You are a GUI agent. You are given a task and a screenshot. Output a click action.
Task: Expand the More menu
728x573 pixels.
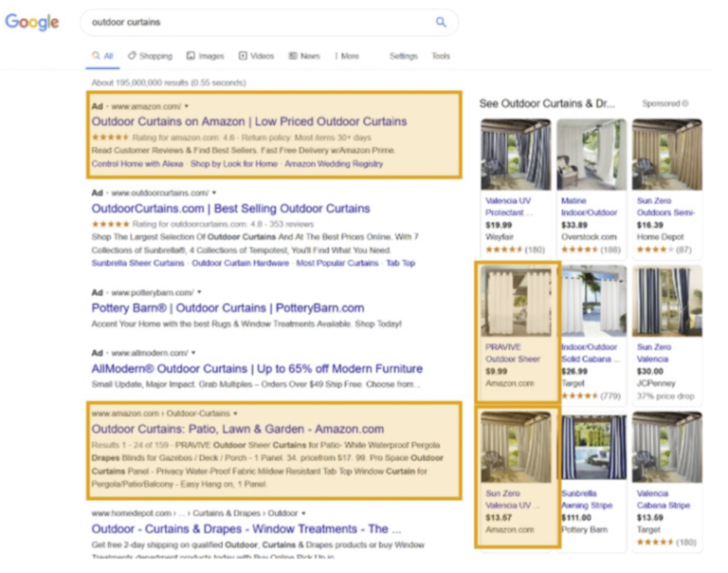(x=347, y=56)
